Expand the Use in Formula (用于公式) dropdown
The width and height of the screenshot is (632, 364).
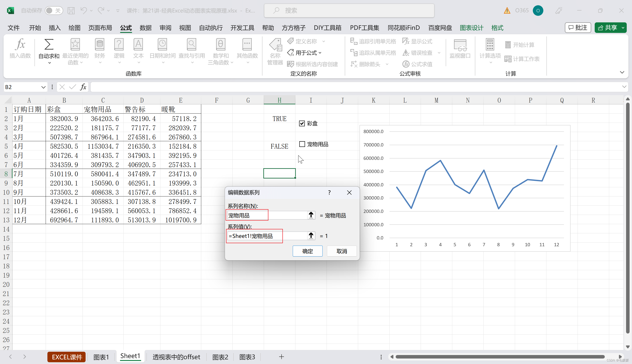[x=320, y=53]
